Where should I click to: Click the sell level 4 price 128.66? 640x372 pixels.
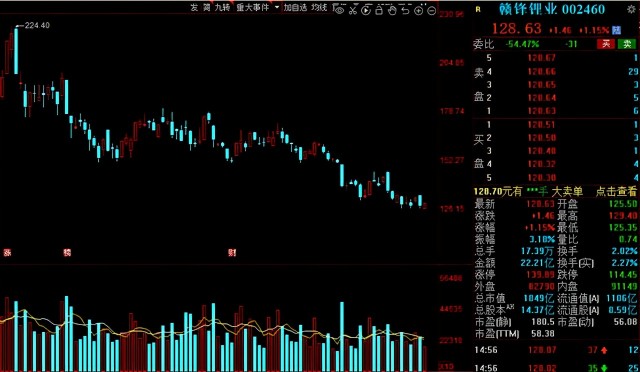(542, 71)
